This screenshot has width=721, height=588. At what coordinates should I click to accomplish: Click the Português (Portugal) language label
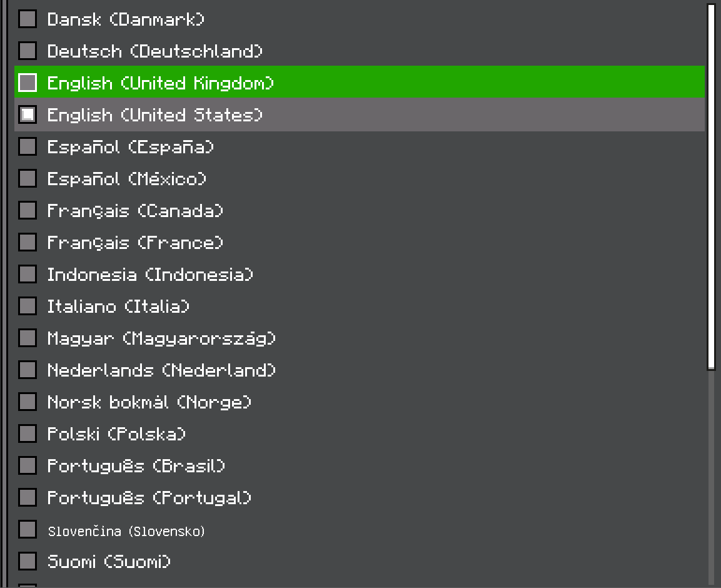149,498
